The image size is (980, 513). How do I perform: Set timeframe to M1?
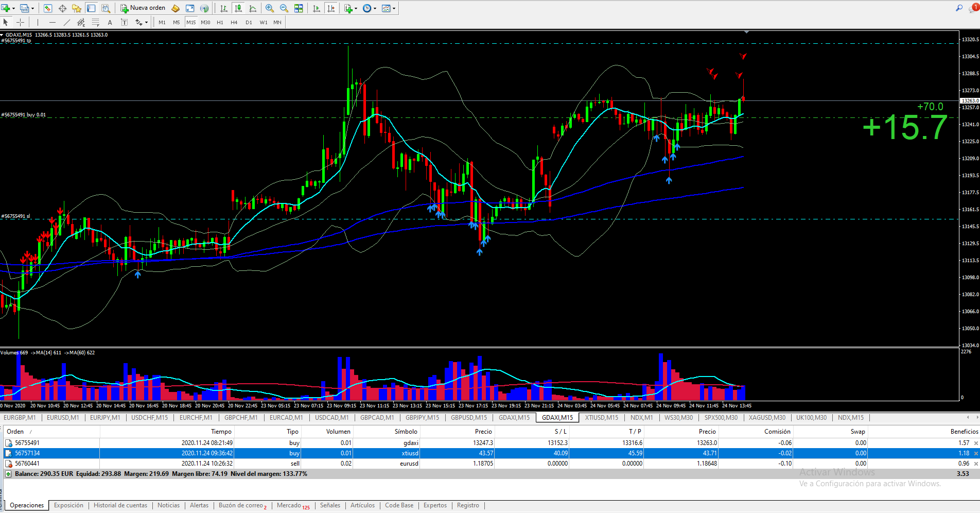point(162,23)
